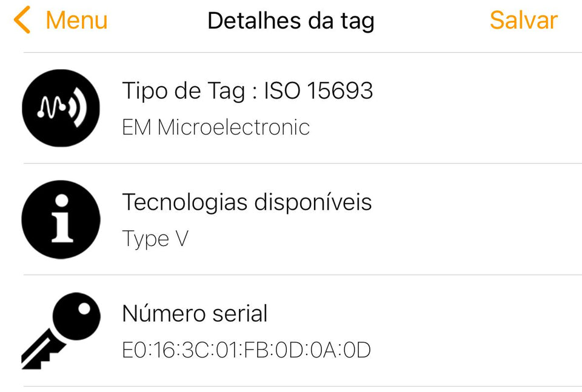Select the Type V technology text
The height and width of the screenshot is (392, 582).
coord(156,239)
